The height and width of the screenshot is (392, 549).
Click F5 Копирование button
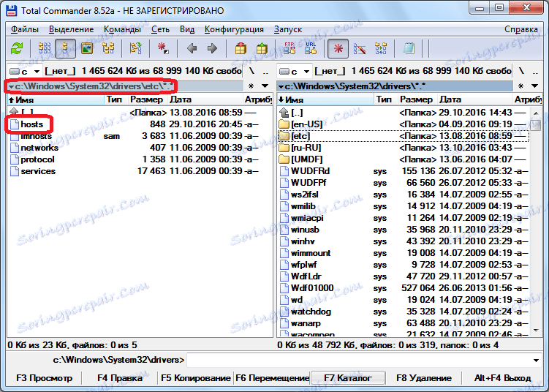point(195,378)
